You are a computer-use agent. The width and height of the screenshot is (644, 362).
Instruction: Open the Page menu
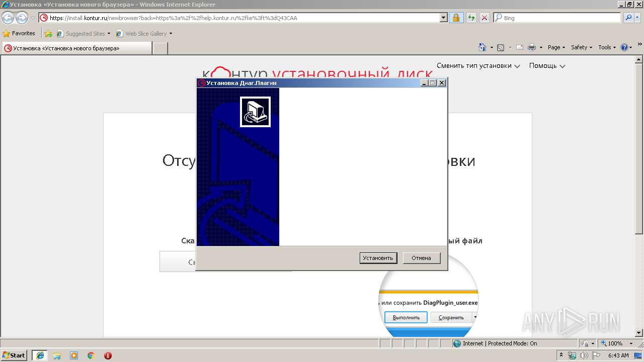point(556,47)
